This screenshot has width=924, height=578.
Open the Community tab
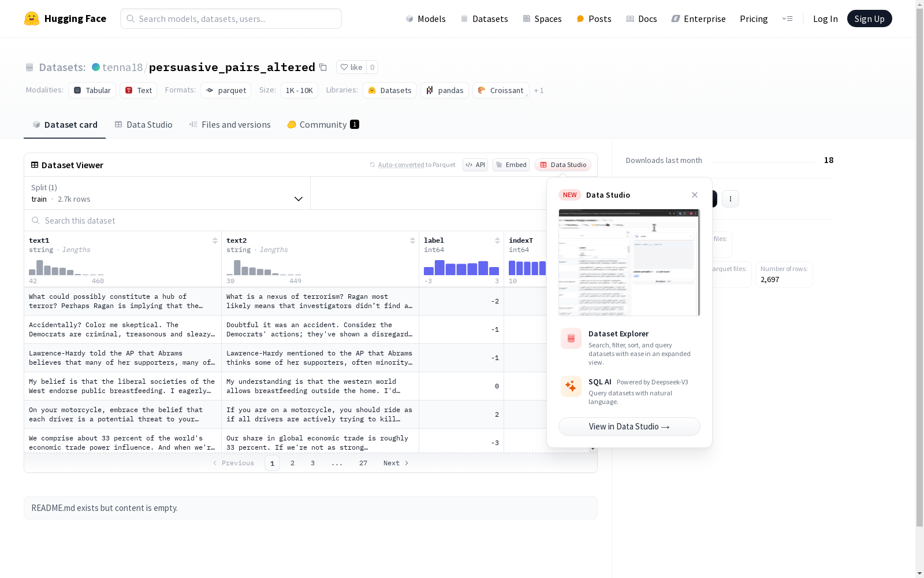click(x=323, y=125)
